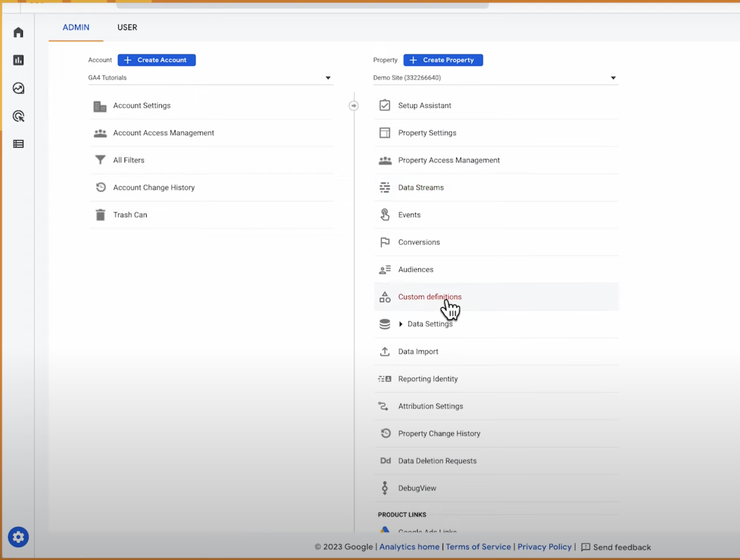Click the Trash Can icon
Viewport: 740px width, 560px height.
tap(100, 215)
